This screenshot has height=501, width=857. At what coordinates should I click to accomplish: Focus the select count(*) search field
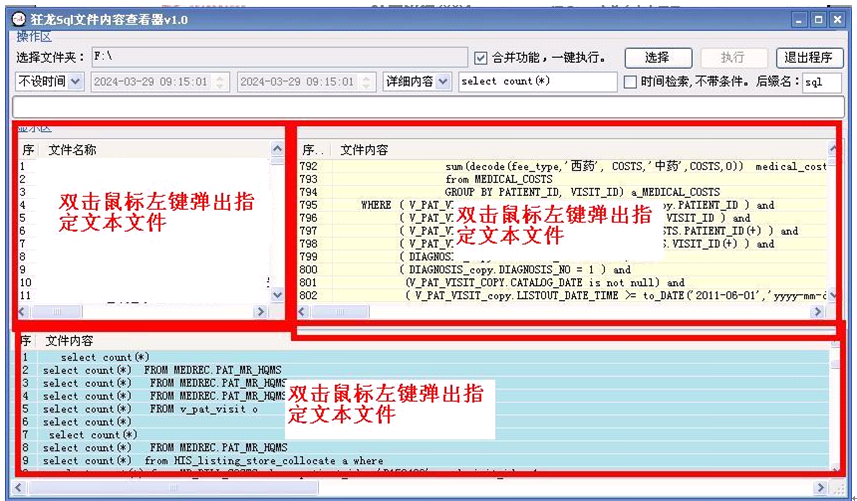[x=538, y=82]
